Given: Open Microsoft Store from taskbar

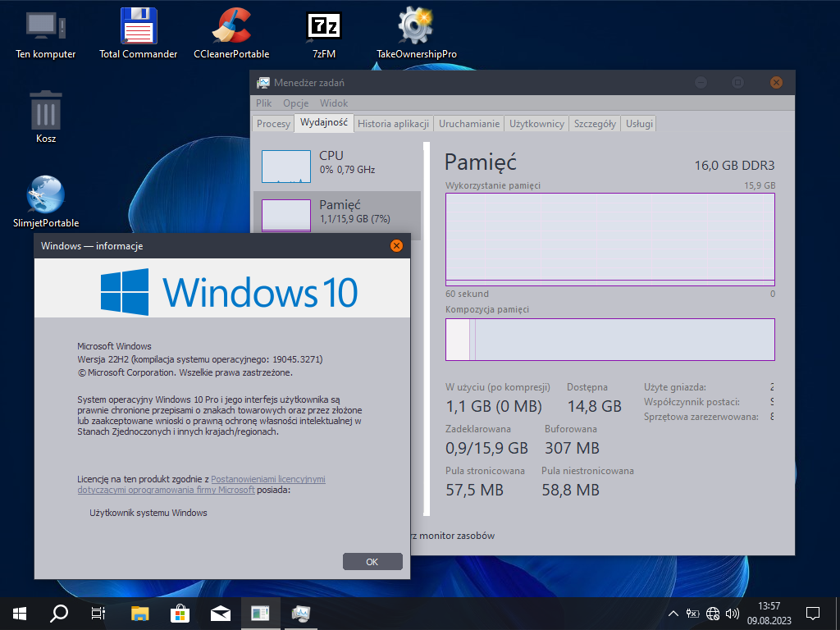Looking at the screenshot, I should tap(180, 613).
